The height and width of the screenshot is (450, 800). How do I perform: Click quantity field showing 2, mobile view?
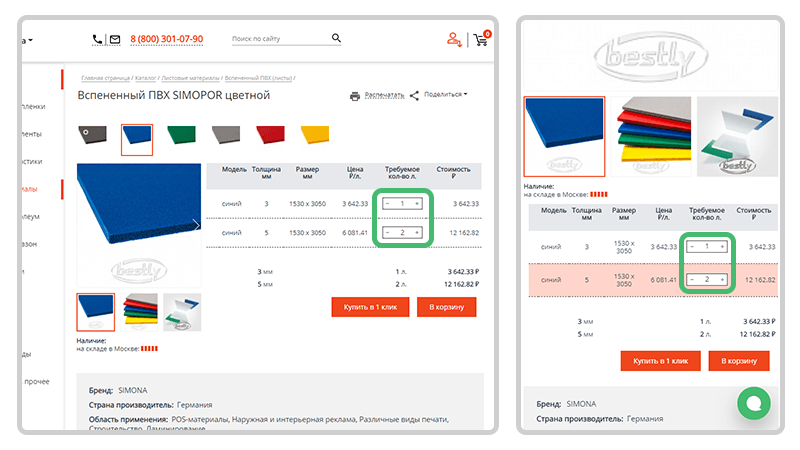pyautogui.click(x=707, y=279)
